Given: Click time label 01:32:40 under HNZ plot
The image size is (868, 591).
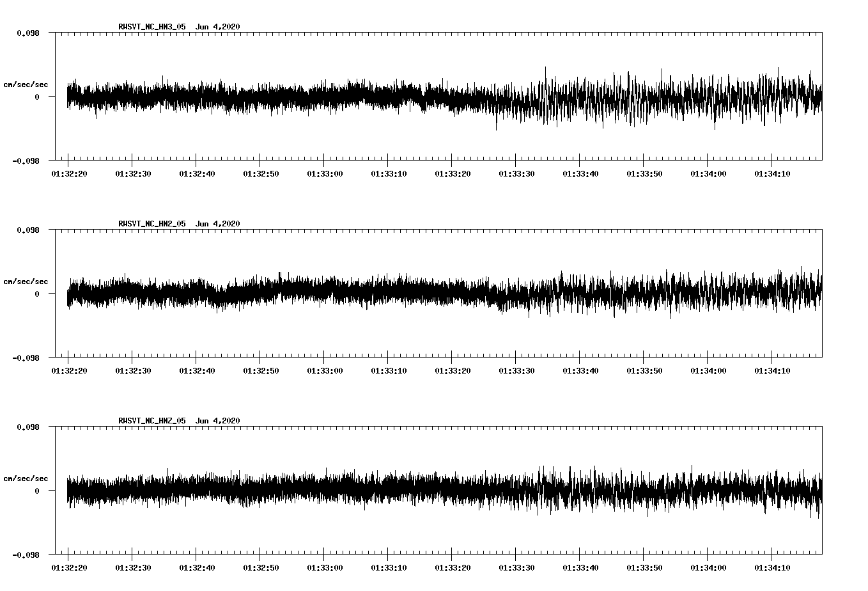Looking at the screenshot, I should click(197, 568).
